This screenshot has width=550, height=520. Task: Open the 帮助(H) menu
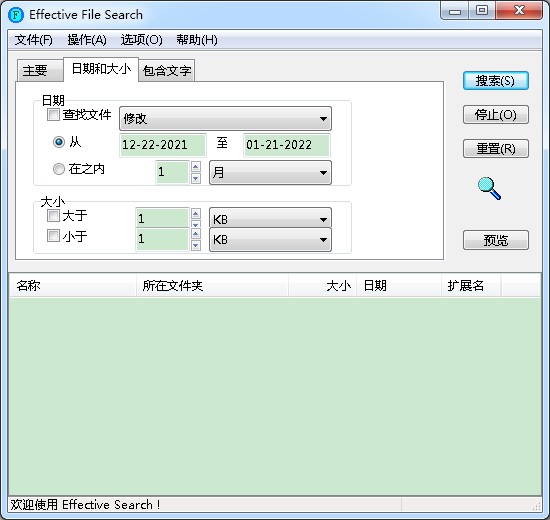(x=197, y=40)
